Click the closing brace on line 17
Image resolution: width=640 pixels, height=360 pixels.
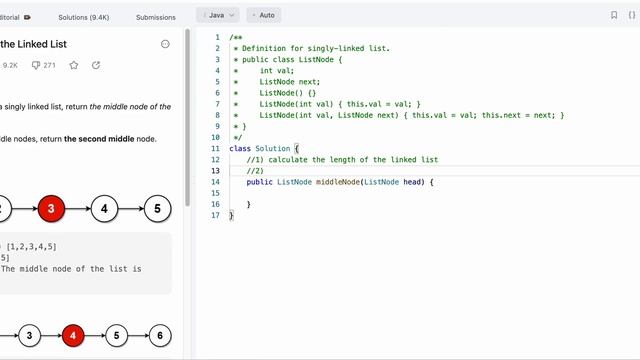[231, 215]
